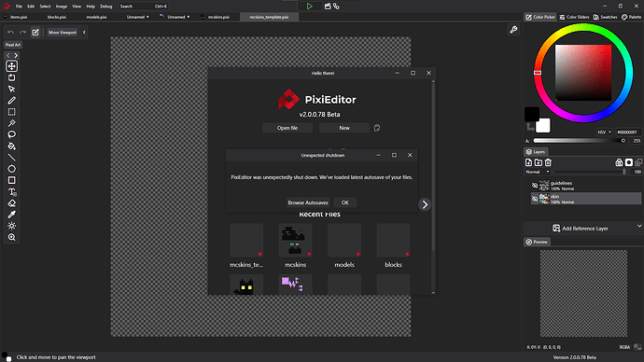Choose the Eraser tool
Screen dimensions: 644x362
(11, 203)
